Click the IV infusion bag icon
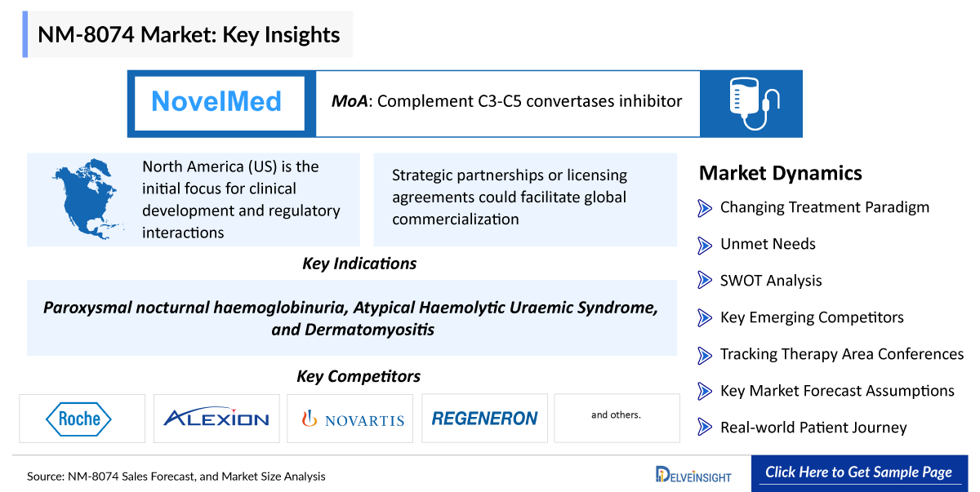This screenshot has width=980, height=492. (751, 104)
